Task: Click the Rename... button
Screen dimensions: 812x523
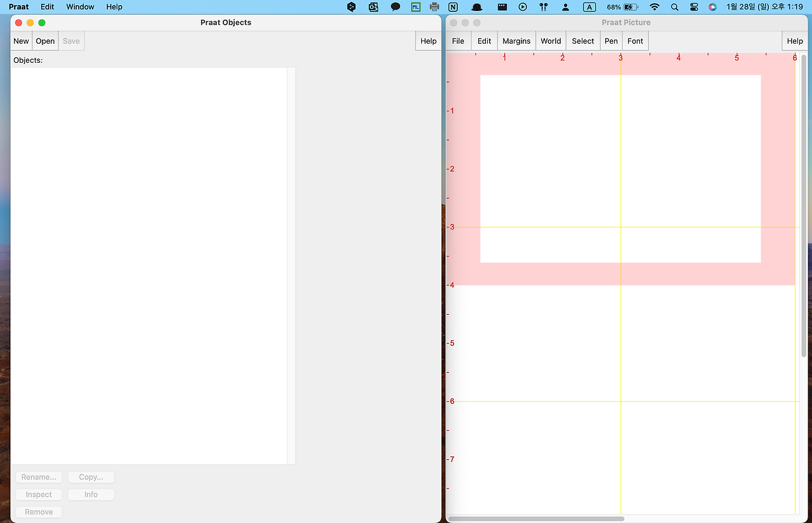Action: pyautogui.click(x=39, y=477)
